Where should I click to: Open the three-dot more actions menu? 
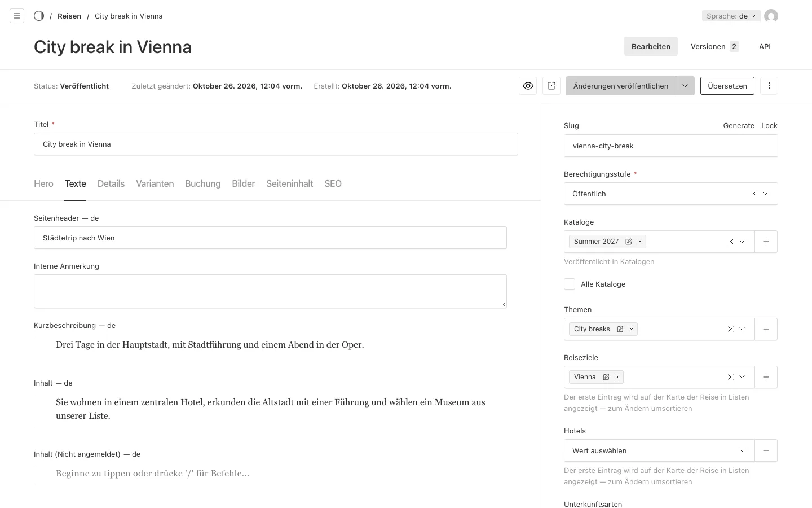769,86
